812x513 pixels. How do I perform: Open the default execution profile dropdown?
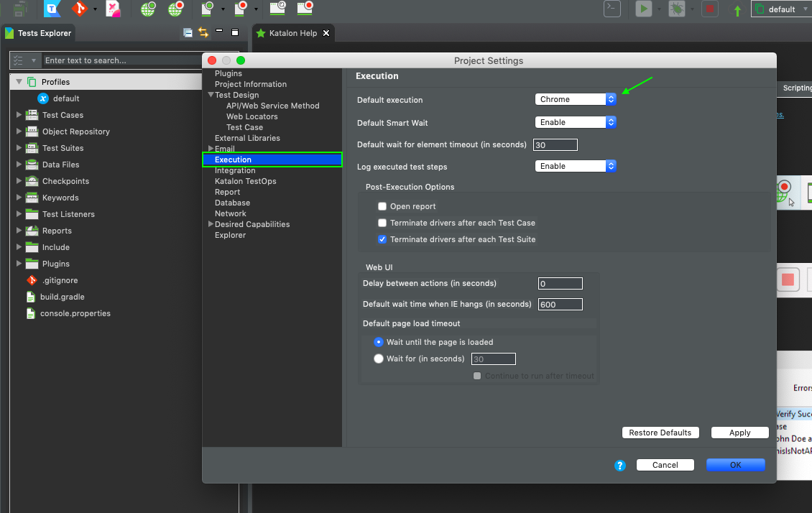click(781, 9)
